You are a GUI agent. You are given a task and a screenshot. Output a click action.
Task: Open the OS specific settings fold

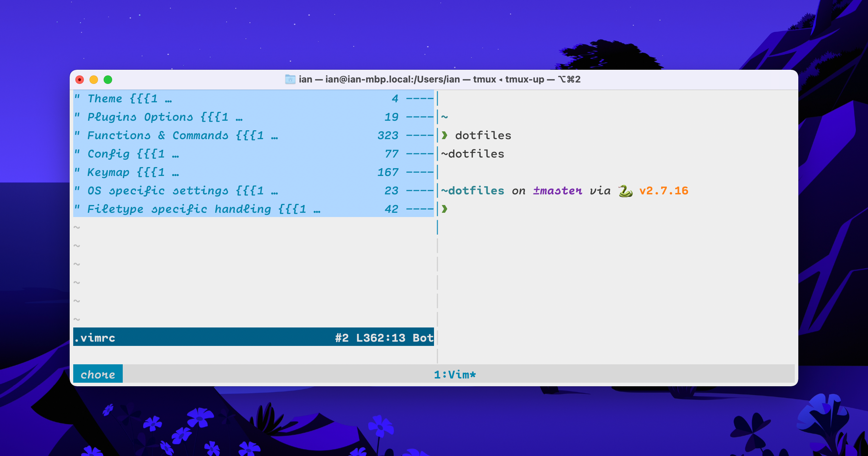253,190
